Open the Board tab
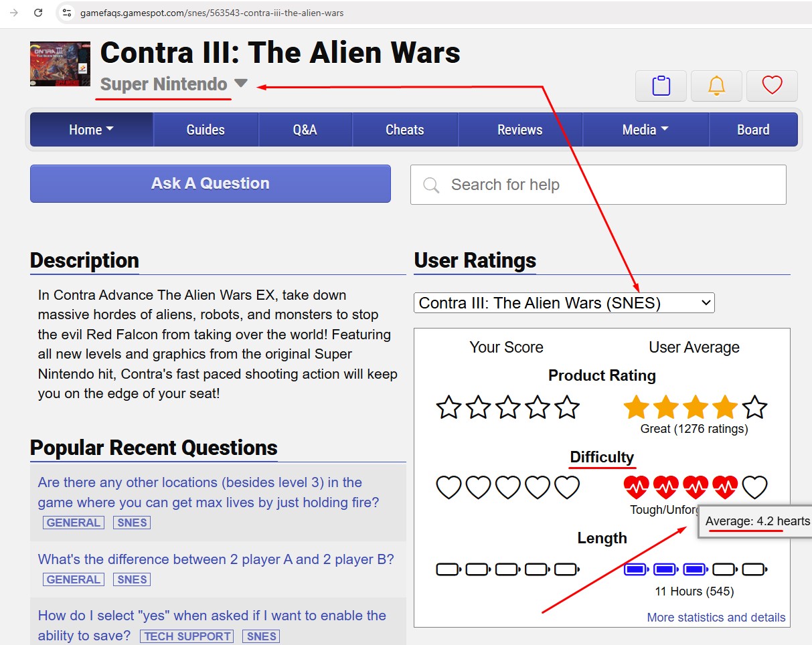 point(753,130)
